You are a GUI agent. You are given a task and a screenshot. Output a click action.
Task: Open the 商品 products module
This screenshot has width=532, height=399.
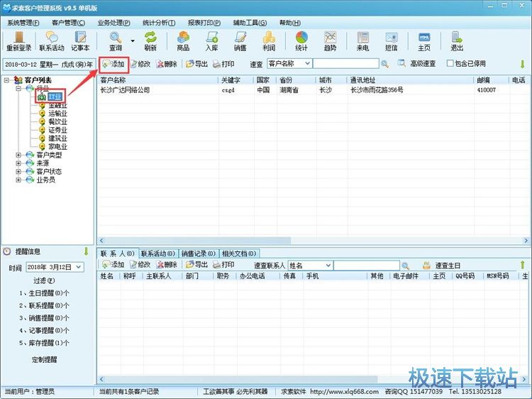183,41
